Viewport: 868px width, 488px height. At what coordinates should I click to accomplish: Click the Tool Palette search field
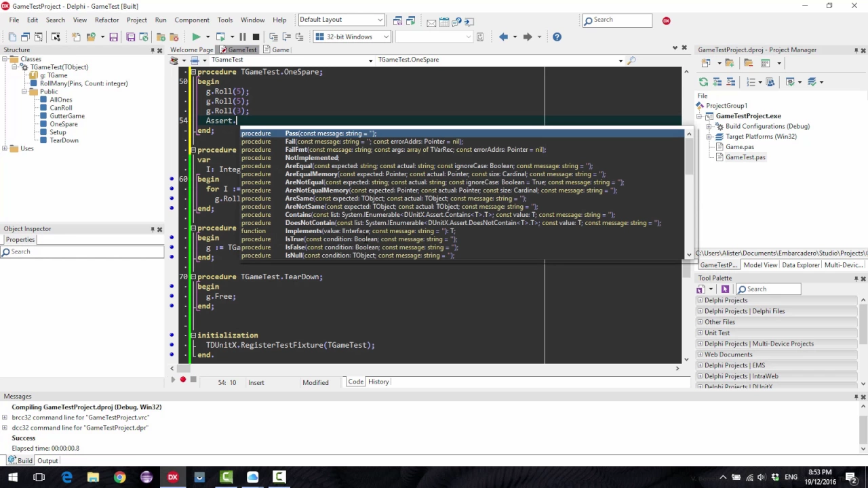click(768, 289)
